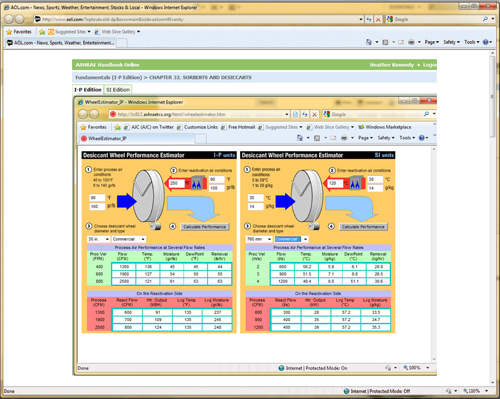Open Page menu in outer AOL.com window
The width and height of the screenshot is (500, 399).
[432, 42]
